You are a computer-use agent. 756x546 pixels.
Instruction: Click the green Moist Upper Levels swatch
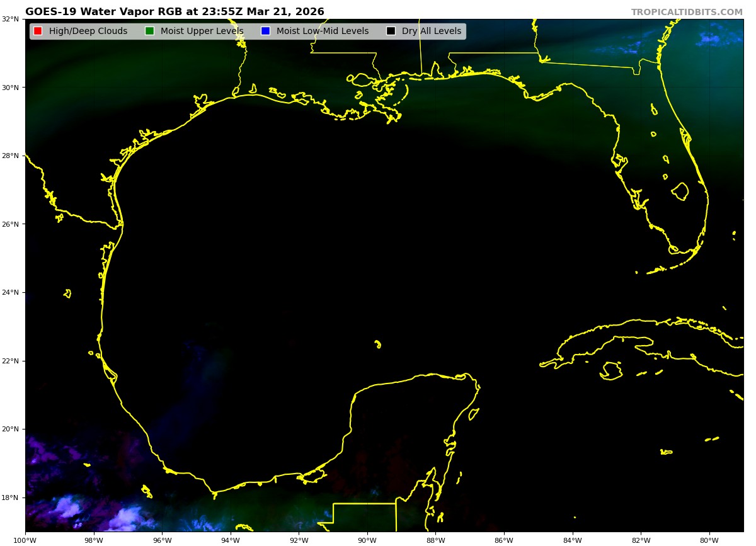click(149, 31)
